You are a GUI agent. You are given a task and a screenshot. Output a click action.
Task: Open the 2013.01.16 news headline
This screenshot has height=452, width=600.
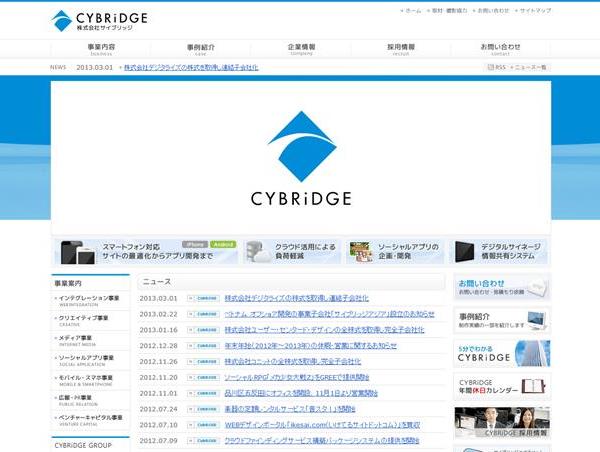pos(324,330)
